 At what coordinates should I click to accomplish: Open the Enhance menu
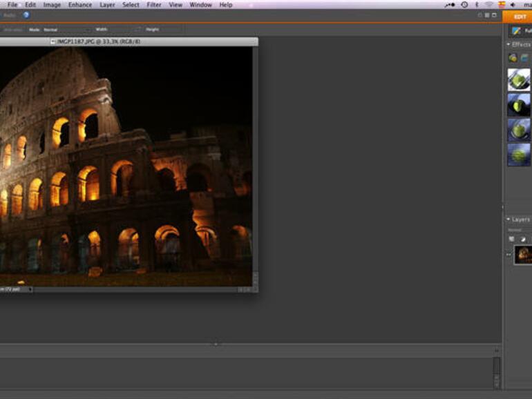tap(79, 5)
